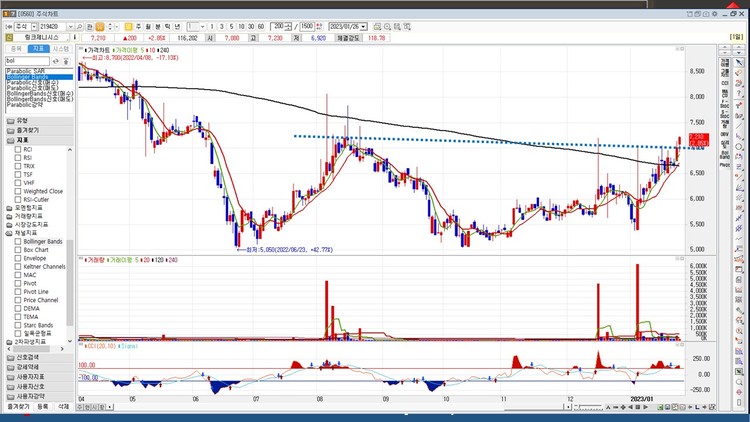Check the VHF indicator
This screenshot has height=422, width=750.
click(18, 183)
